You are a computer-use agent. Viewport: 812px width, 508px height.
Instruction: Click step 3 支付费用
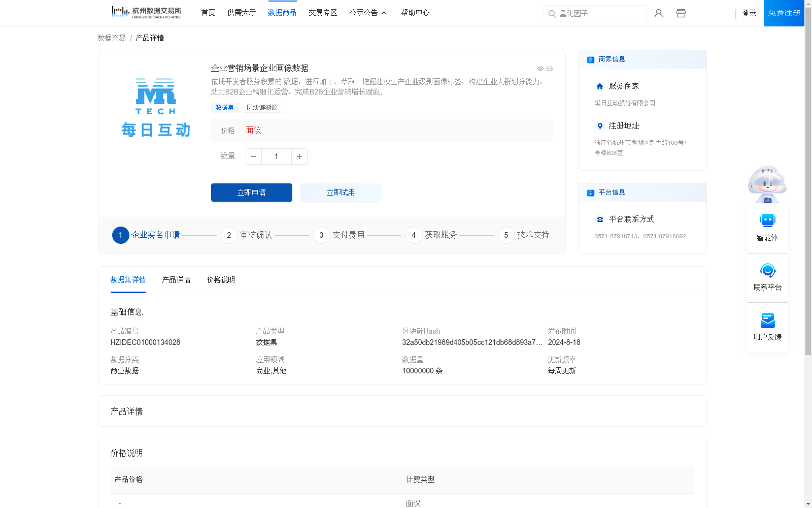339,235
